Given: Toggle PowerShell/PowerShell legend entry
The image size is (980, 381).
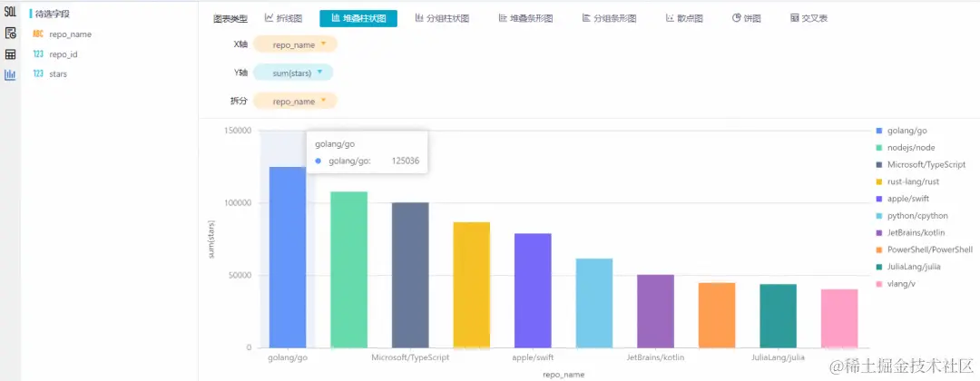Looking at the screenshot, I should coord(924,249).
